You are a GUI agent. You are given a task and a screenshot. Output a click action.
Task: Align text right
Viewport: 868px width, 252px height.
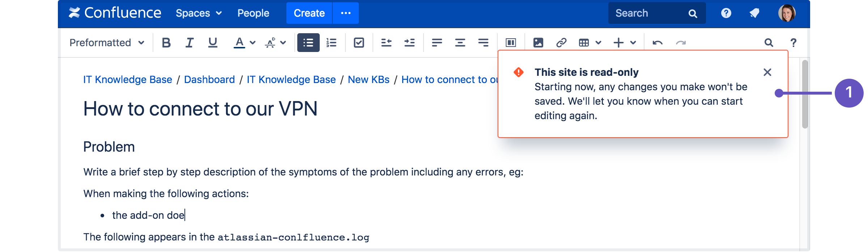coord(483,43)
